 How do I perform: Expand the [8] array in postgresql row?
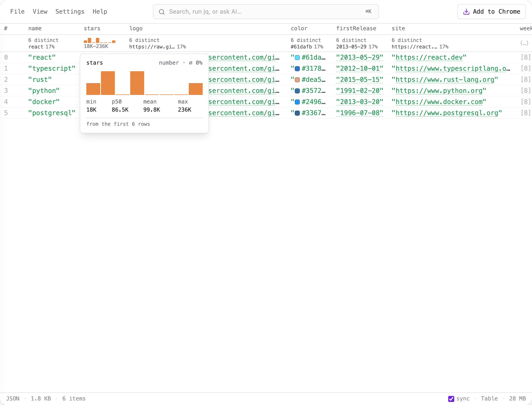tap(525, 113)
